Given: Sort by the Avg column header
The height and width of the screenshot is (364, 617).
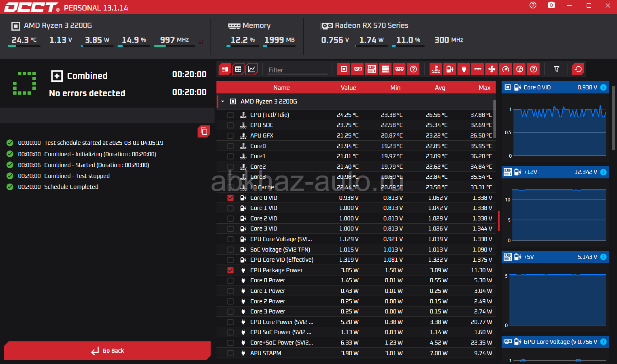Looking at the screenshot, I should pyautogui.click(x=440, y=88).
